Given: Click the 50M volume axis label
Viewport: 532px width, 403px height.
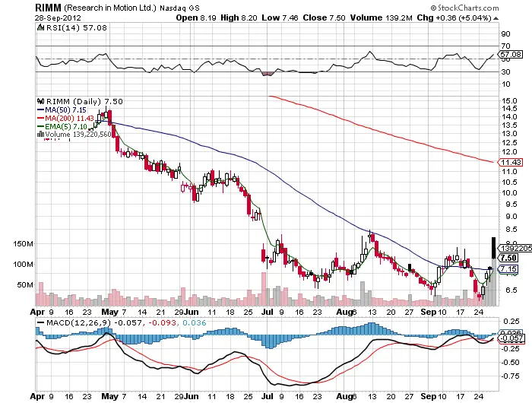Looking at the screenshot, I should click(x=25, y=284).
